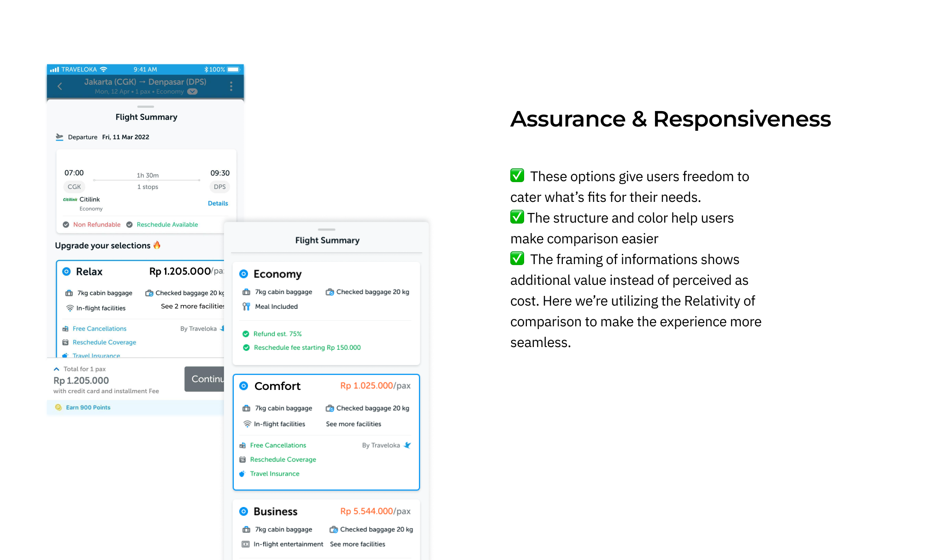Viewport: 939px width, 560px height.
Task: Click the Earn 900 Points coin icon
Action: 59,407
